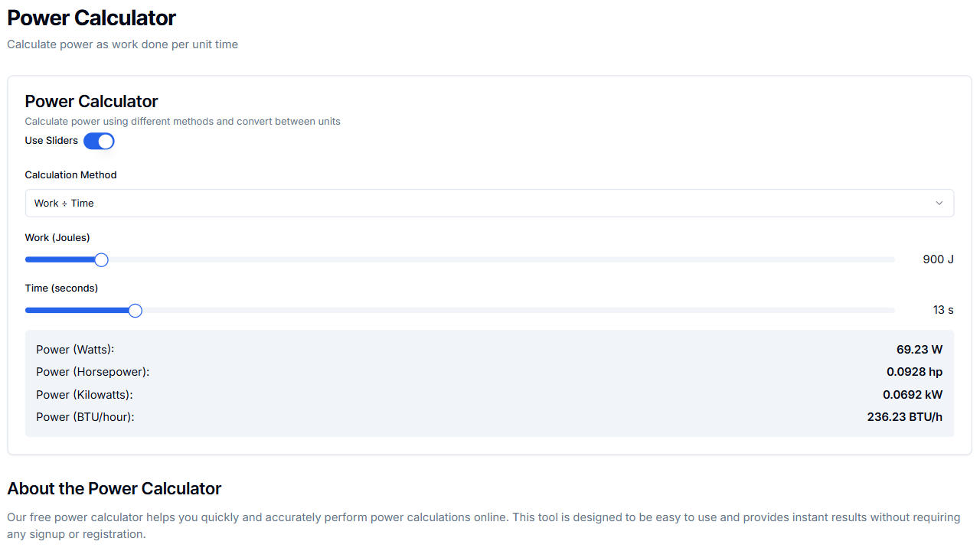Click the Work (Joules) slider handle
Screen dimensions: 980x551
(x=101, y=260)
